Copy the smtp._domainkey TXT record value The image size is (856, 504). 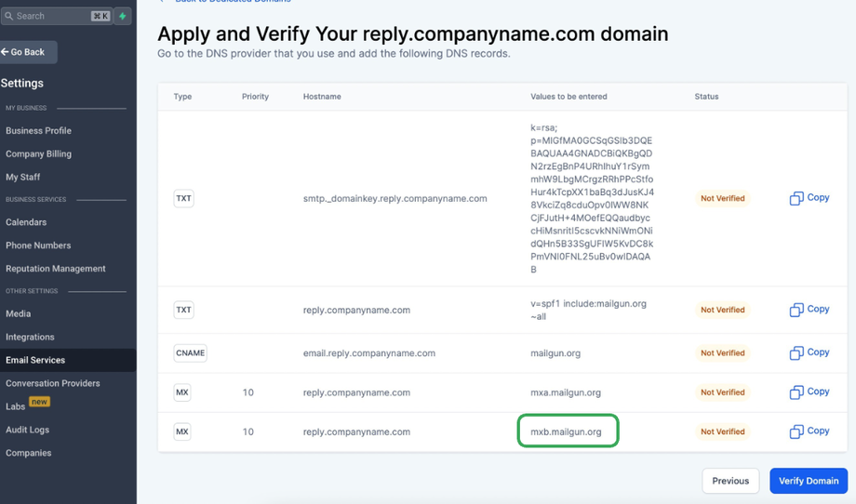pyautogui.click(x=809, y=198)
